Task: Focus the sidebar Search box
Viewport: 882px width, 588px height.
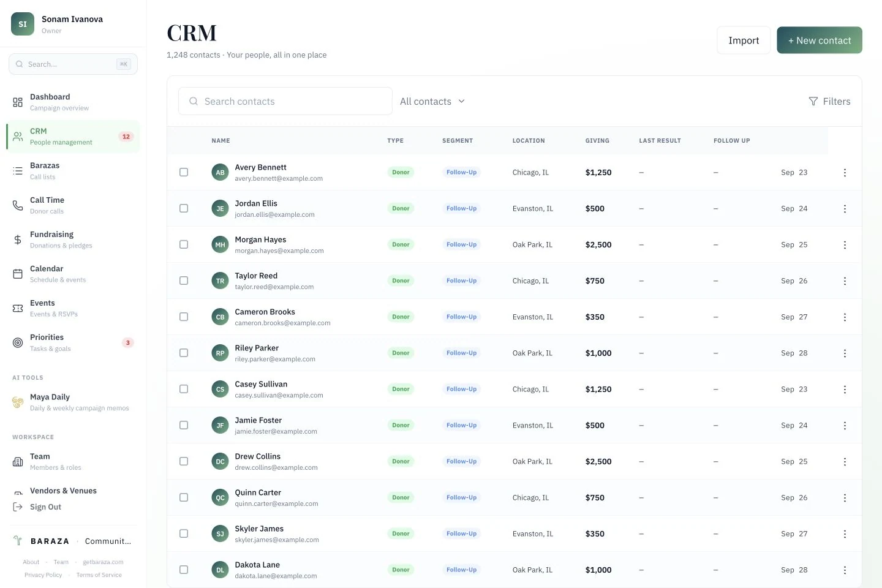Action: (73, 64)
